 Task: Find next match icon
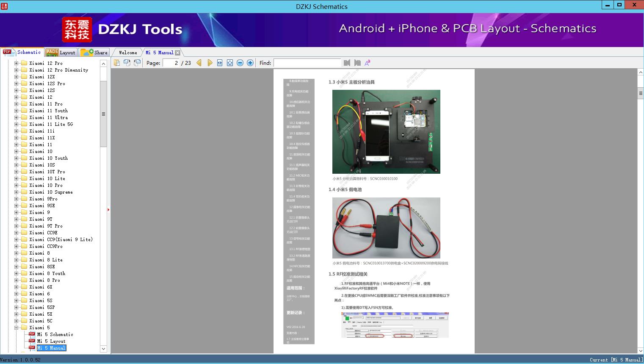pos(357,63)
